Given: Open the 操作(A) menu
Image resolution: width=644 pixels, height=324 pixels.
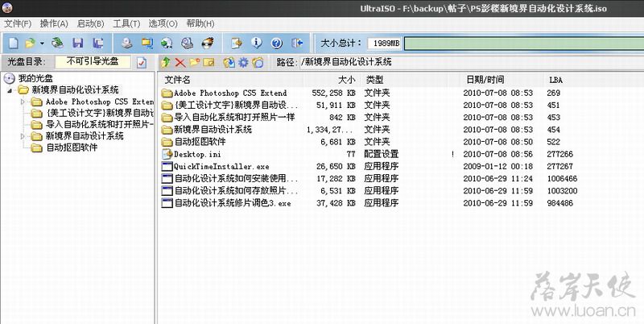Looking at the screenshot, I should click(x=54, y=23).
